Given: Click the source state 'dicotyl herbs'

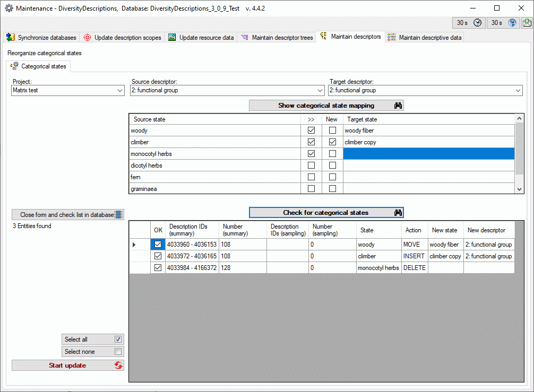Looking at the screenshot, I should point(215,165).
